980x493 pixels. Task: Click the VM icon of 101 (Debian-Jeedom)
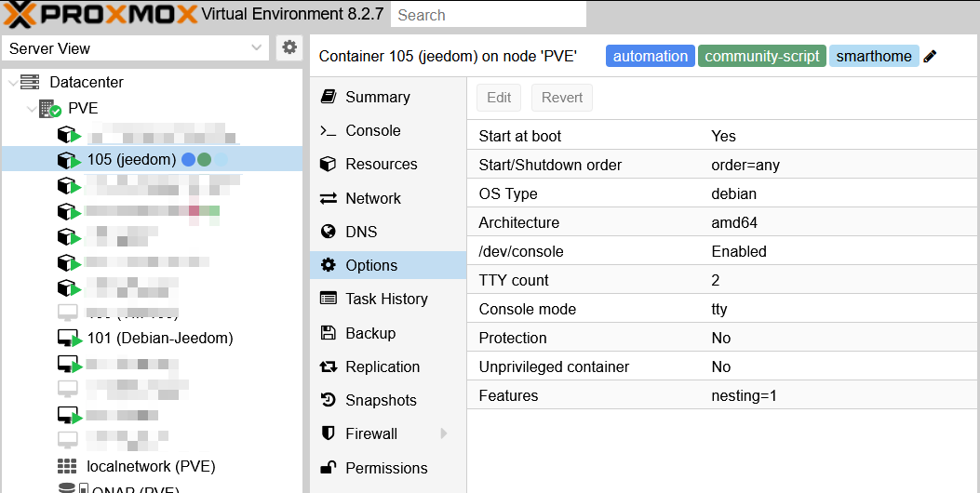[x=69, y=339]
